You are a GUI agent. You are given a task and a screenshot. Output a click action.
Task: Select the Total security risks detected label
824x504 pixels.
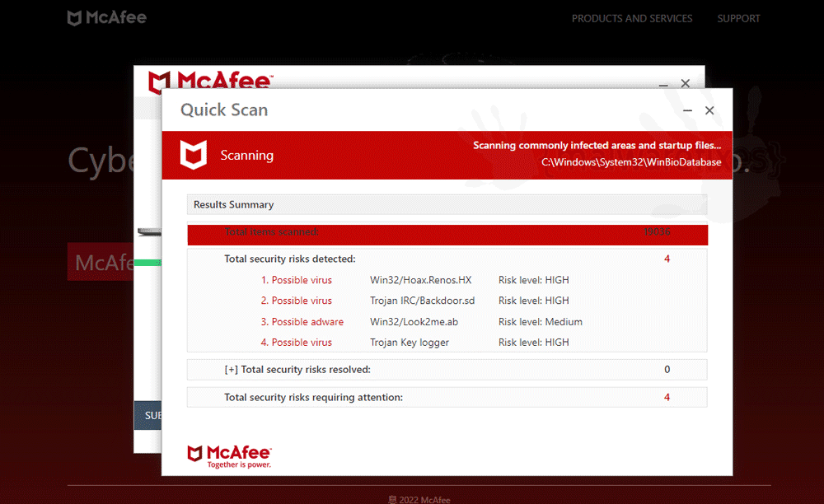(x=289, y=259)
